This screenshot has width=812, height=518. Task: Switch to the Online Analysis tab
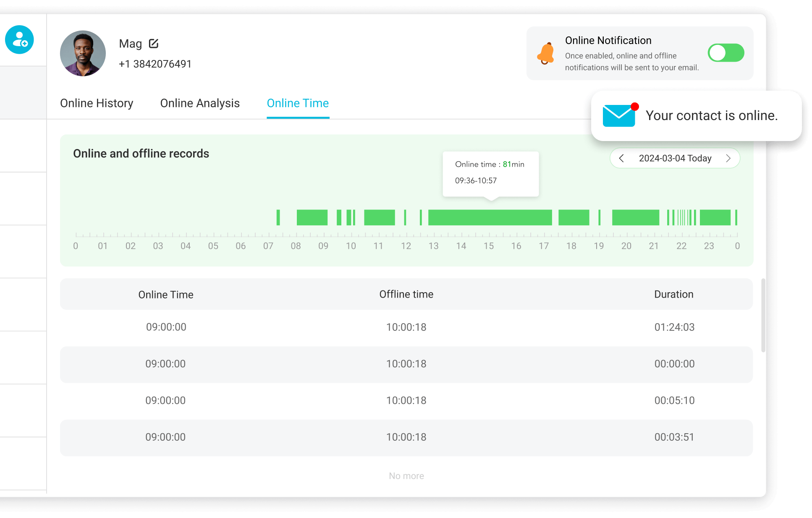pos(200,103)
